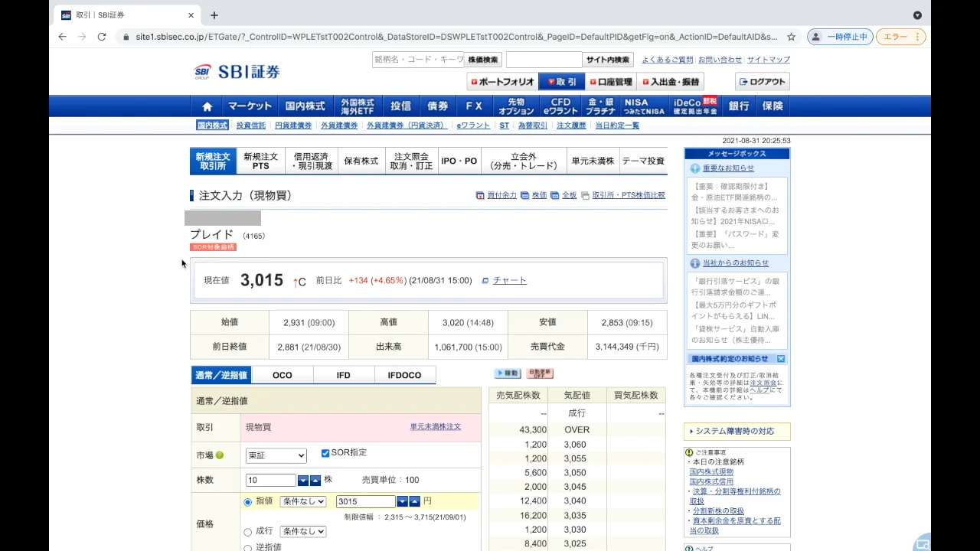Viewport: 980px width, 551px height.
Task: Open 買付余力 link
Action: click(x=501, y=196)
